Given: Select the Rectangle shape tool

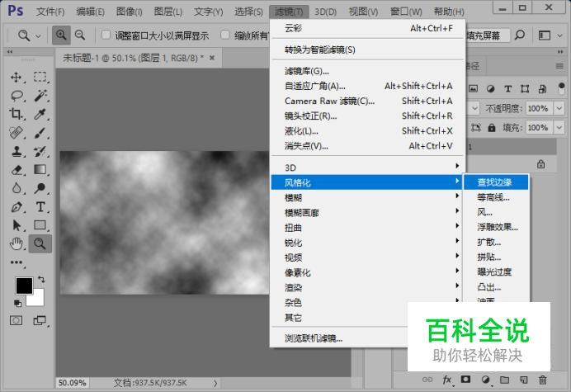Looking at the screenshot, I should point(40,225).
